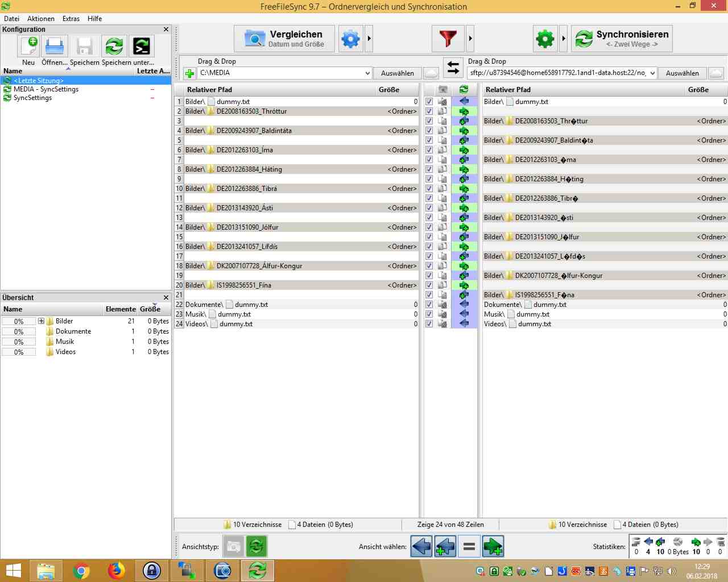Viewport: 728px width, 582px height.
Task: Switch to action view green arrows icon
Action: pyautogui.click(x=256, y=547)
